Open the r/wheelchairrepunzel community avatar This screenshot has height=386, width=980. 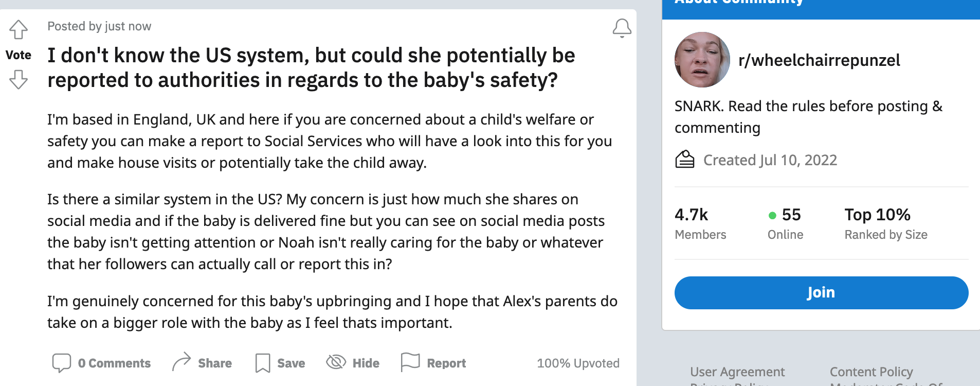click(x=702, y=60)
